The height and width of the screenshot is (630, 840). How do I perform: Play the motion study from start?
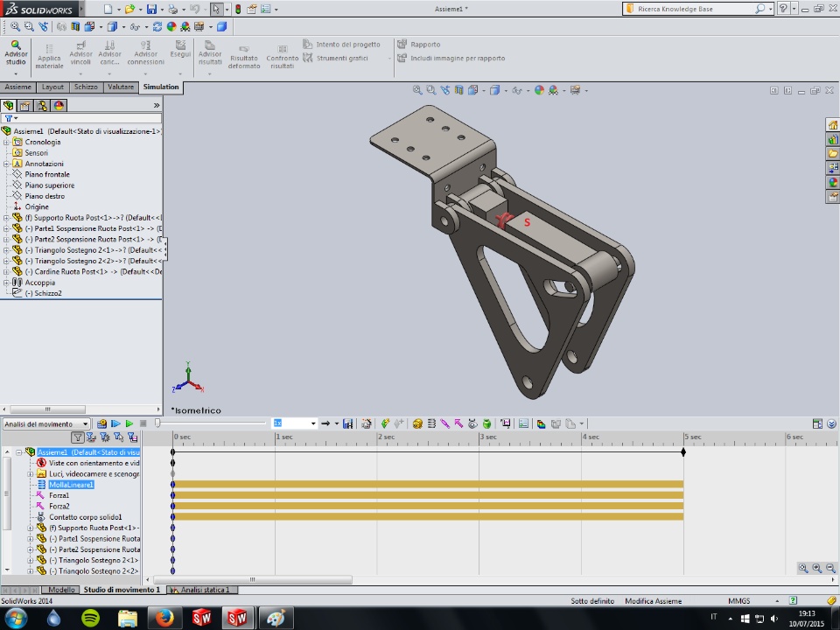[115, 423]
